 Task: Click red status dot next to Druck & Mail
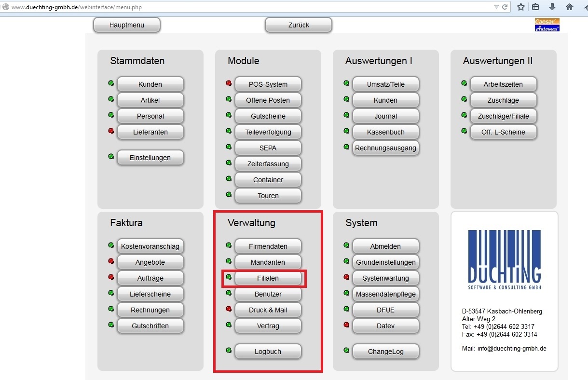coord(229,309)
